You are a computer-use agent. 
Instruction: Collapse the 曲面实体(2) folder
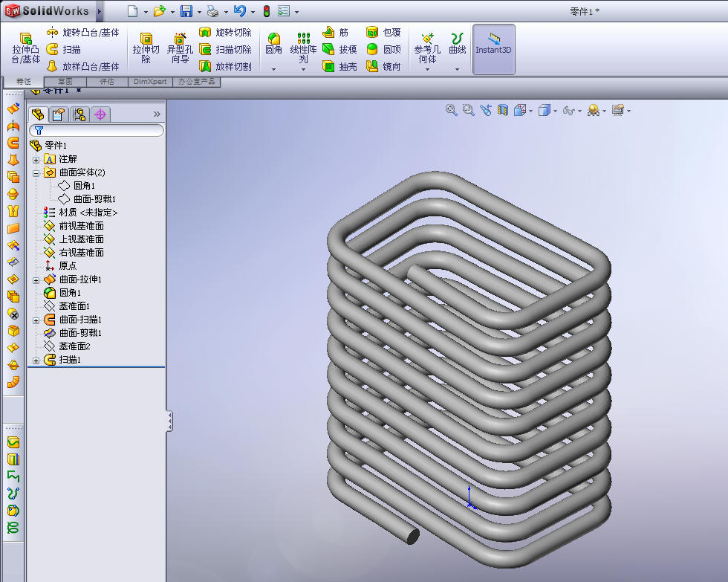pos(36,172)
